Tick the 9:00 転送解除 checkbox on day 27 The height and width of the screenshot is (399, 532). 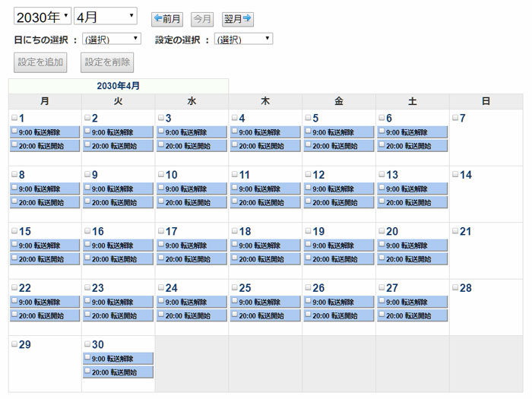(x=382, y=300)
